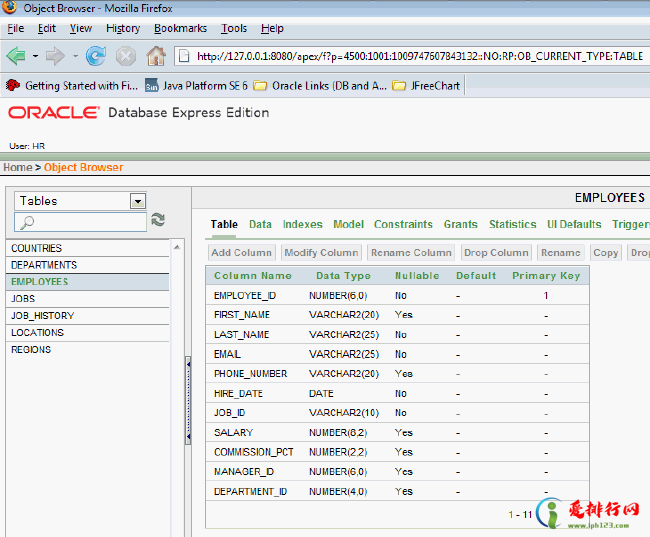Click the Add Column button
Viewport: 650px width, 537px height.
pos(241,253)
